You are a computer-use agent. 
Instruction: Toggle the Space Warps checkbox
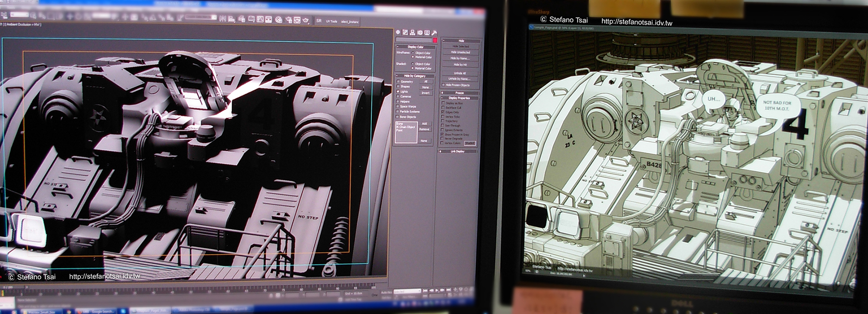point(398,107)
